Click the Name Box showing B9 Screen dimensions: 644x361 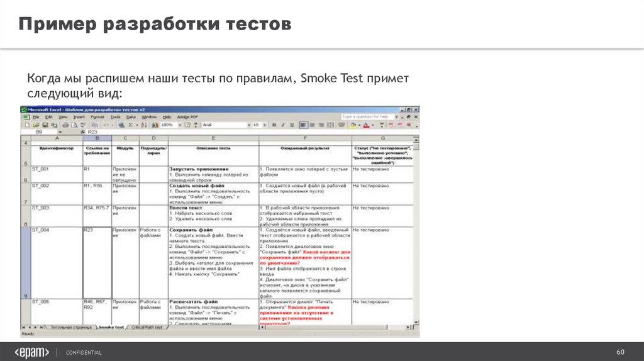coord(39,132)
